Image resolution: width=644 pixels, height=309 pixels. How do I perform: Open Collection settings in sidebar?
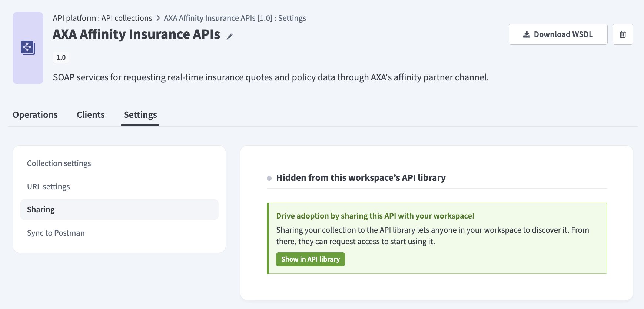119,163
